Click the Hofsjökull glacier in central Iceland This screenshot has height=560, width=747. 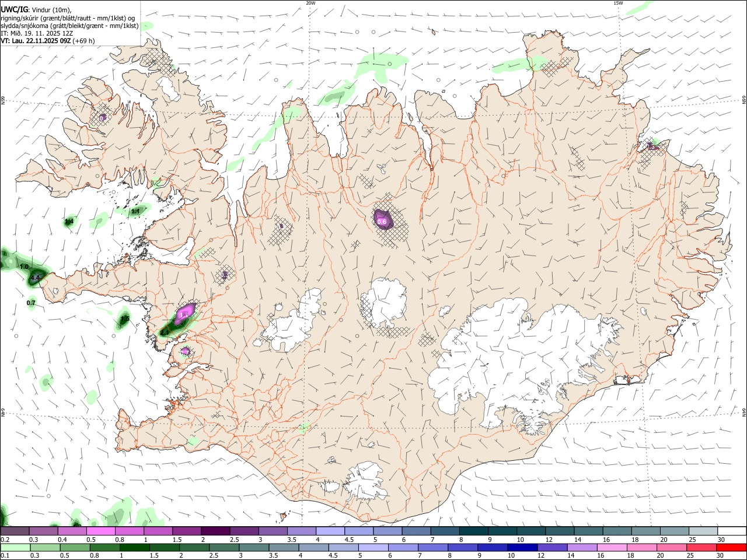pyautogui.click(x=384, y=302)
